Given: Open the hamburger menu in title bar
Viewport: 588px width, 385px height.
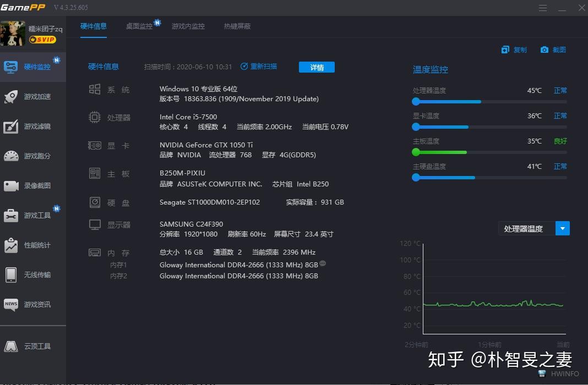Looking at the screenshot, I should 543,8.
